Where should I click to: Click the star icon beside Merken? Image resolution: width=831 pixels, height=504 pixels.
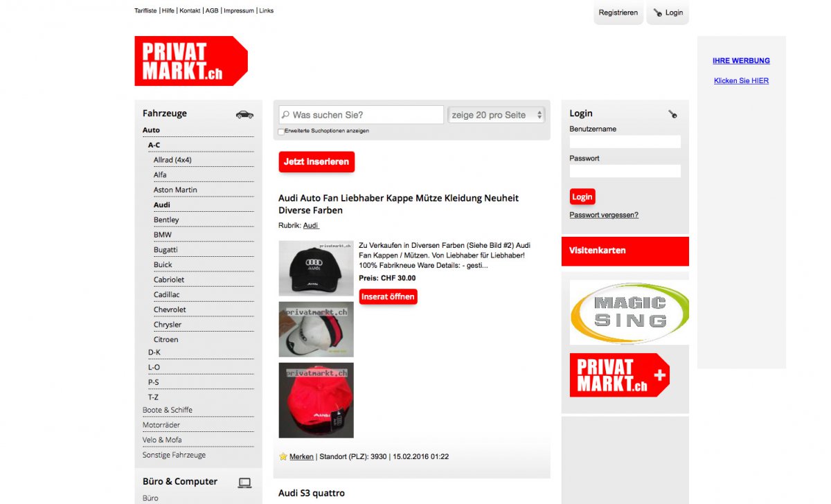pos(283,457)
